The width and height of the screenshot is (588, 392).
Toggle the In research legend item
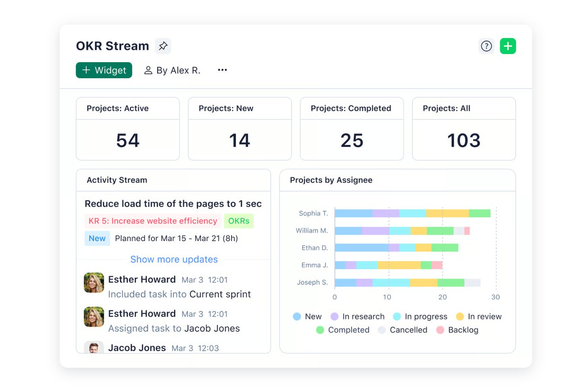tap(358, 317)
